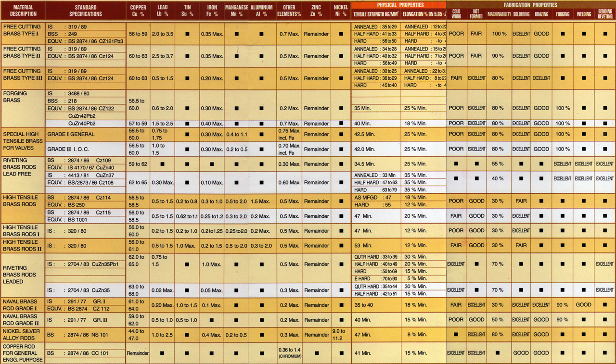616x364 pixels.
Task: Click the 'BENDING REVETING' column header
Action: (x=605, y=13)
